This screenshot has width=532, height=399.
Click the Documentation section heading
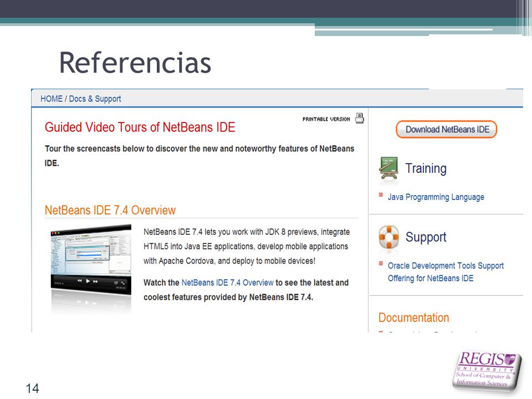point(413,318)
